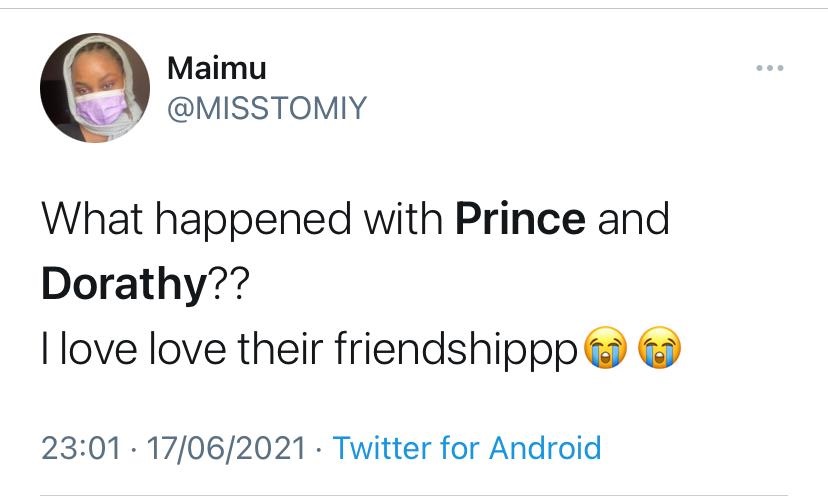
Task: Open the Twitter for Android source link
Action: click(467, 447)
